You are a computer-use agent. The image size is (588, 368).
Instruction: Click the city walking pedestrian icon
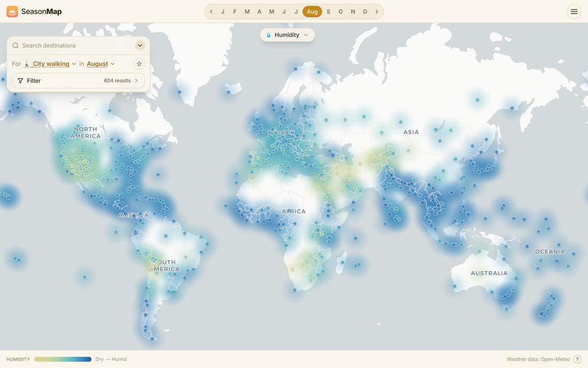click(x=27, y=64)
